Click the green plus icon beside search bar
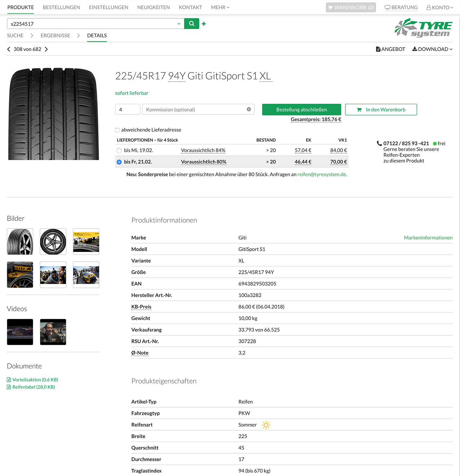Image resolution: width=460 pixels, height=476 pixels. (204, 23)
